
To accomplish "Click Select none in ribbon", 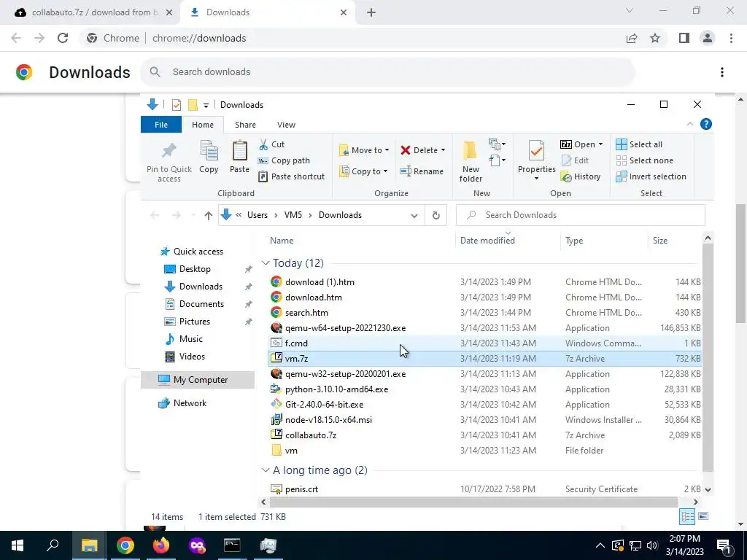I will tap(645, 160).
